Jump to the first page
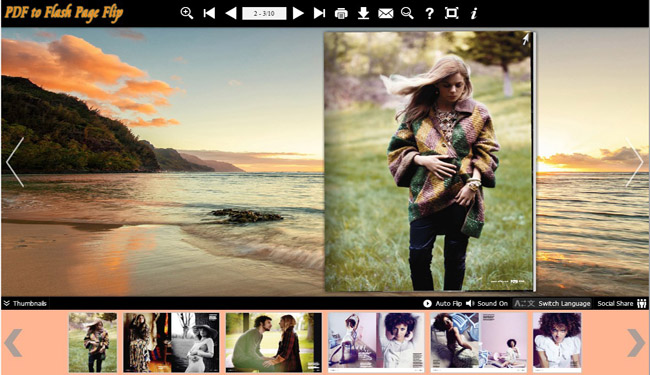Image resolution: width=650 pixels, height=375 pixels. (x=209, y=13)
